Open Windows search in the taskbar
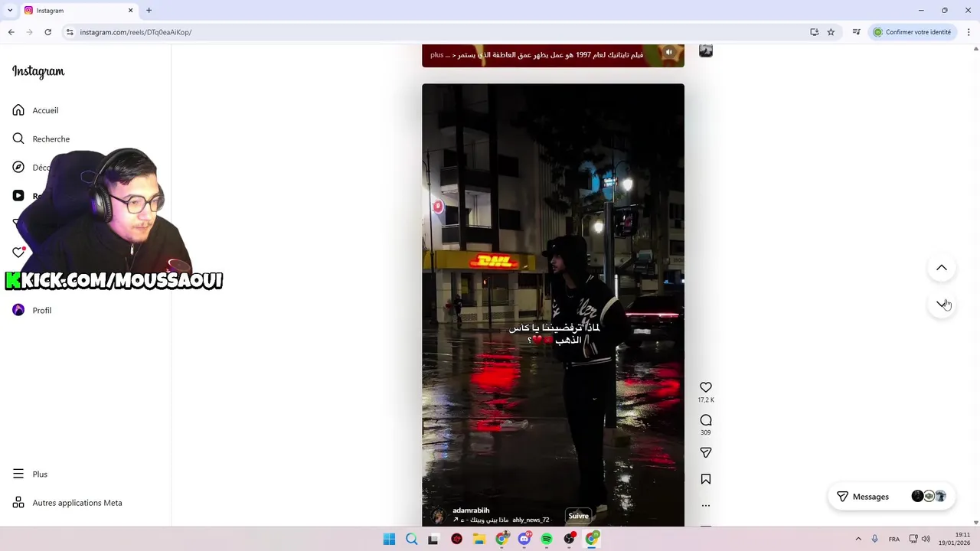980x551 pixels. (x=411, y=539)
